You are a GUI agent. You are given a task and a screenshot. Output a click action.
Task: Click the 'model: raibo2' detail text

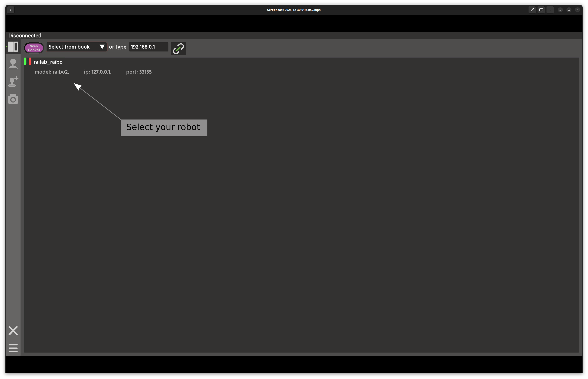click(52, 72)
